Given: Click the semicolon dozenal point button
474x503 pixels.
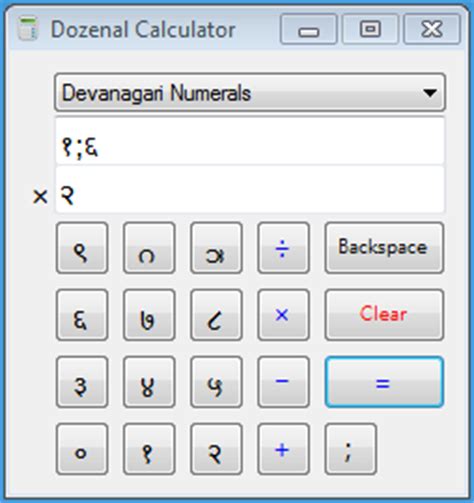Looking at the screenshot, I should click(x=351, y=449).
